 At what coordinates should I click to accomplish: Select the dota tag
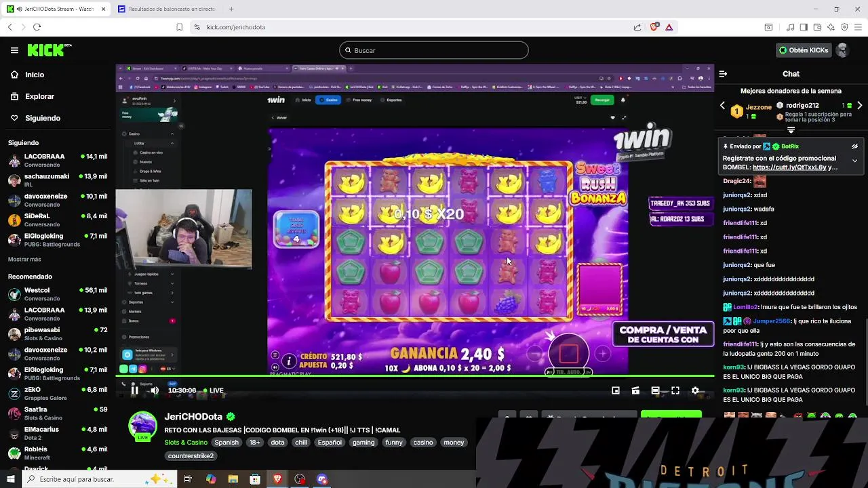(x=277, y=443)
